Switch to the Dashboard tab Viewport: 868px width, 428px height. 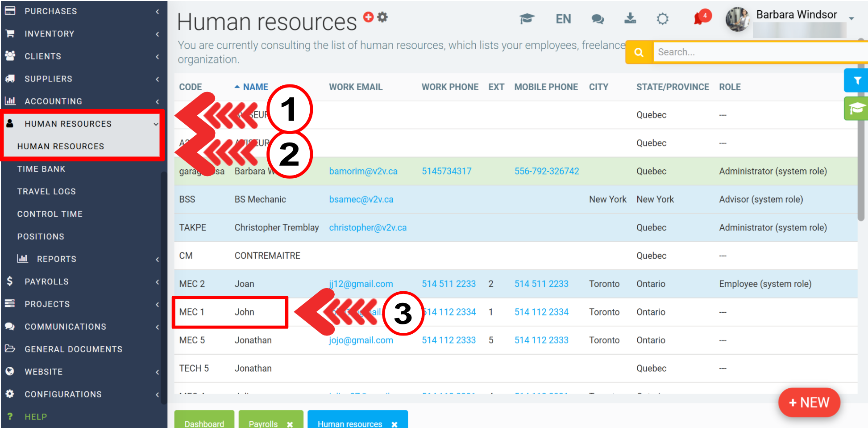(204, 423)
